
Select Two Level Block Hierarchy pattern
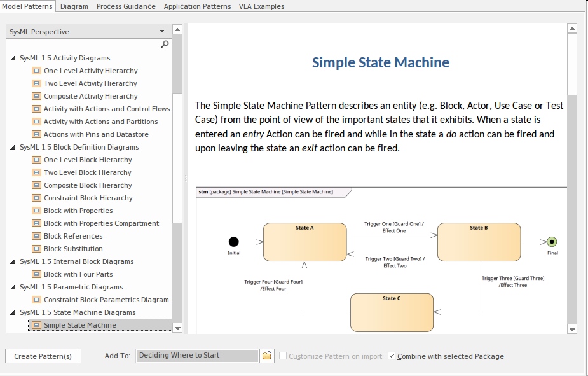pos(87,172)
